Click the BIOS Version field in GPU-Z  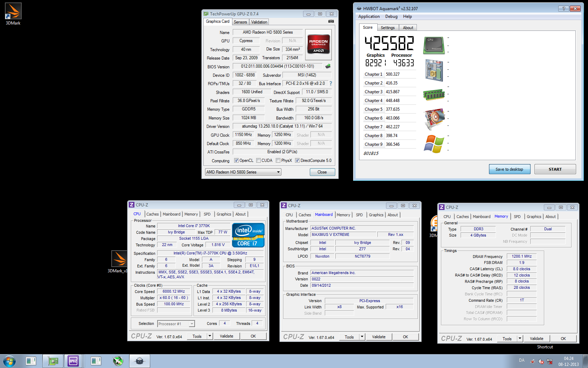[278, 66]
